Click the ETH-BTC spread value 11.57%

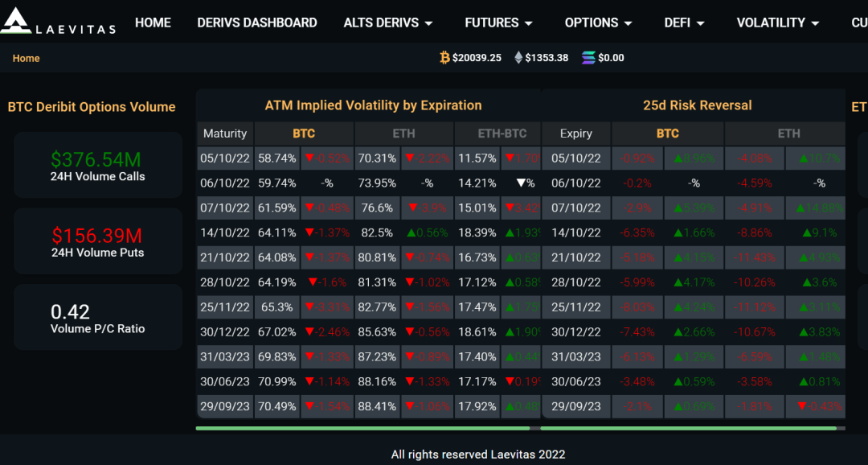pyautogui.click(x=477, y=158)
